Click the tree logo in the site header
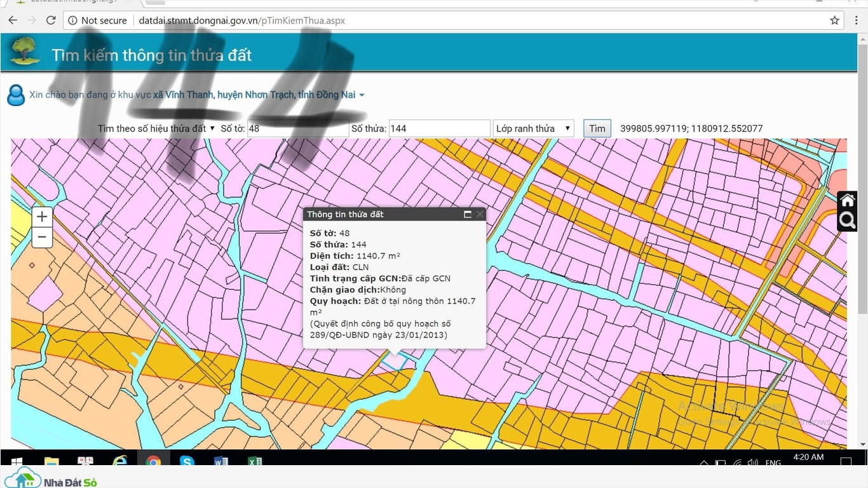868x488 pixels. coord(25,51)
